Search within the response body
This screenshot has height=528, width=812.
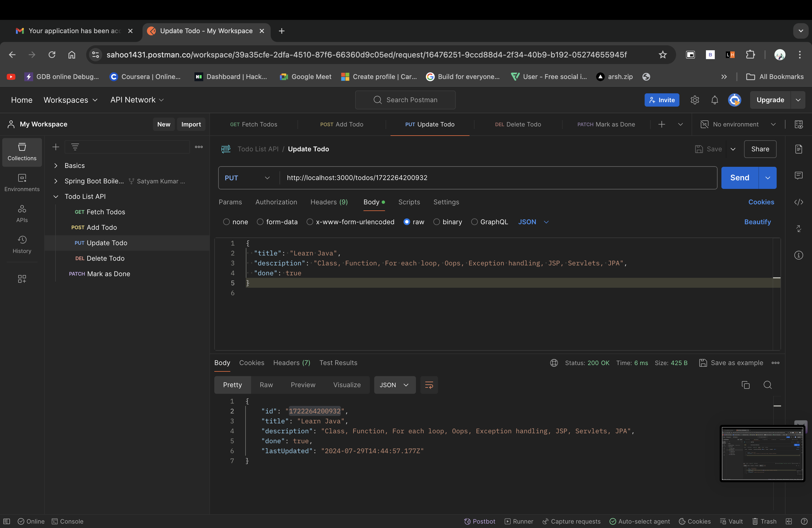point(767,385)
